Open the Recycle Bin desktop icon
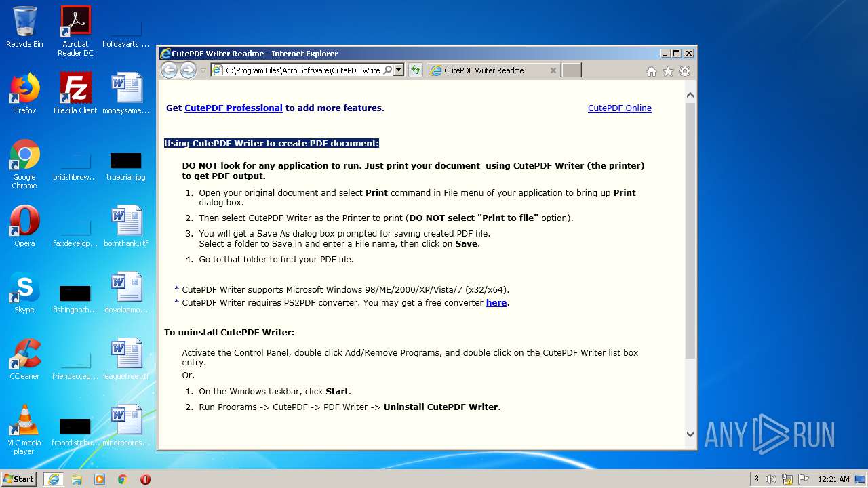Image resolution: width=868 pixels, height=488 pixels. click(x=24, y=27)
